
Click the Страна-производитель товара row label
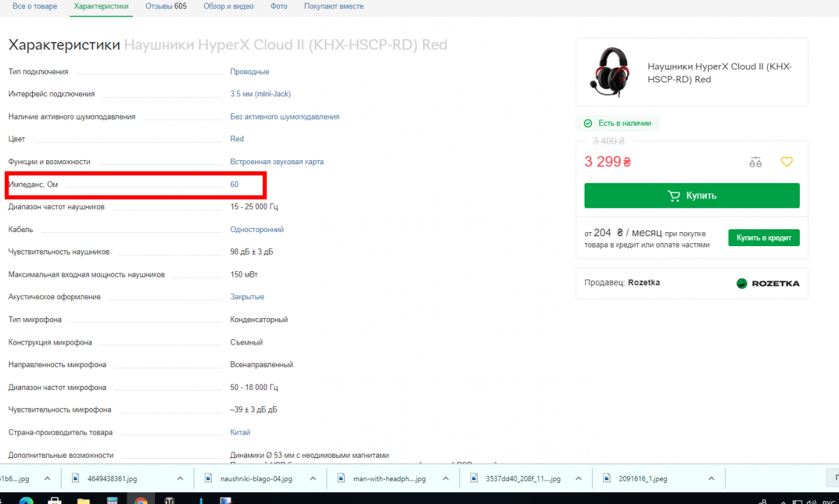click(60, 433)
